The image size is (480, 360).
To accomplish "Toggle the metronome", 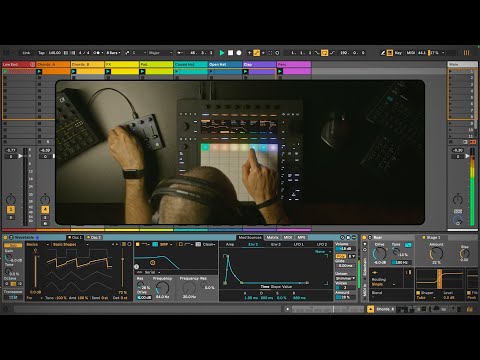I will coord(98,53).
